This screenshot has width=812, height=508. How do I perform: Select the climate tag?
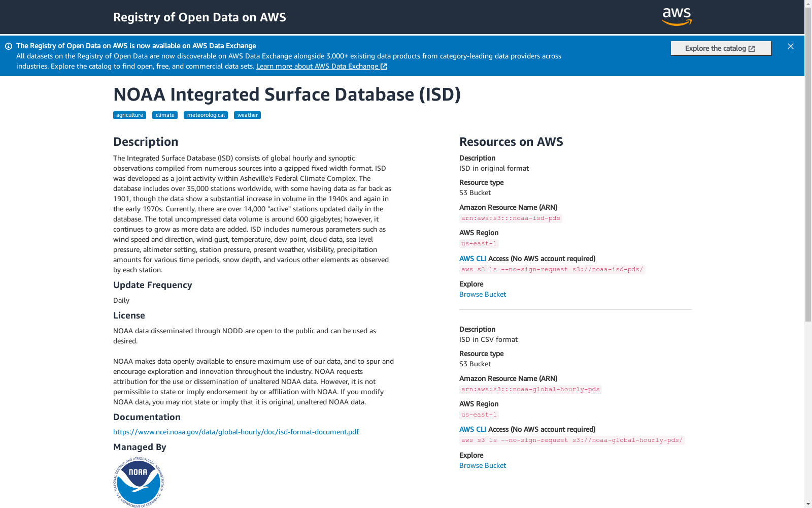pyautogui.click(x=165, y=115)
